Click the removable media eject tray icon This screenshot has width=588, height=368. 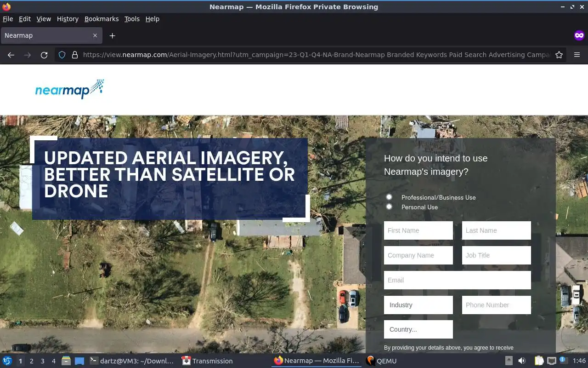click(509, 361)
